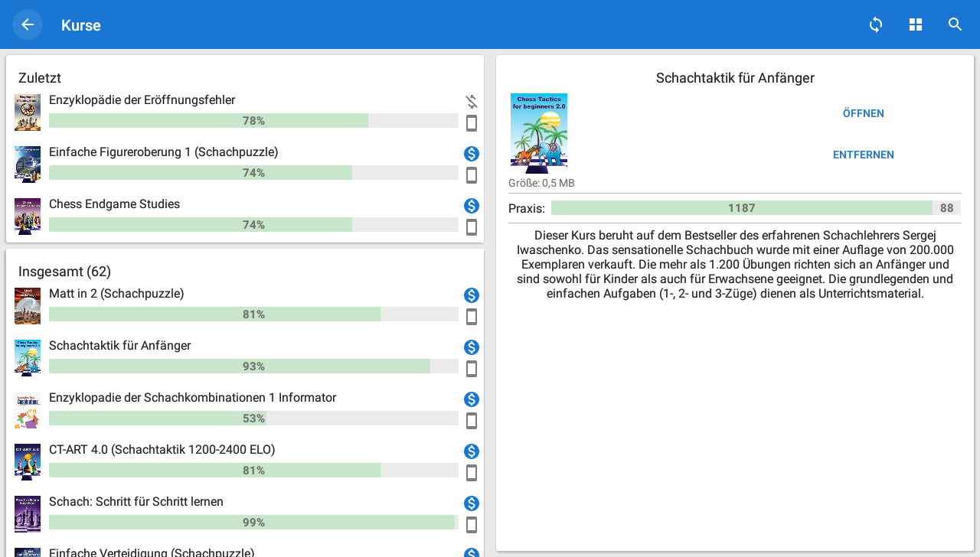Click the 53% progress bar

click(253, 419)
